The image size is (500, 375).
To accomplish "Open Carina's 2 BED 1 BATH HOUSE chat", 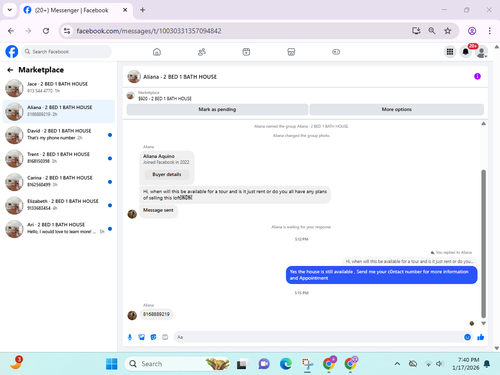I will pos(59,181).
